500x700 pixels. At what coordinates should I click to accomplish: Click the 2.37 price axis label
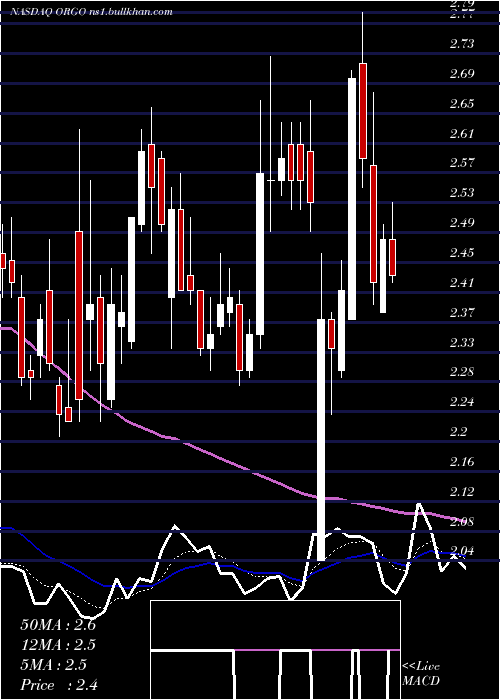point(462,312)
